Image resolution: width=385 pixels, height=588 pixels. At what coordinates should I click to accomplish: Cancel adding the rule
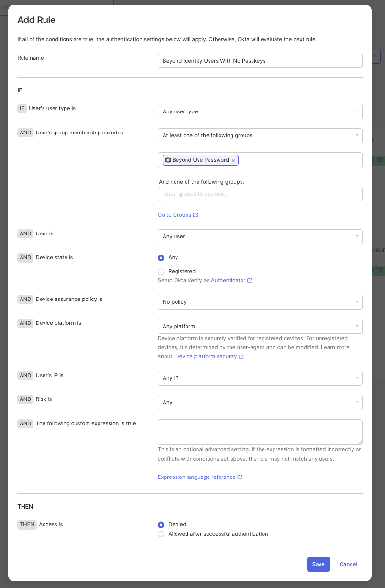click(x=348, y=565)
